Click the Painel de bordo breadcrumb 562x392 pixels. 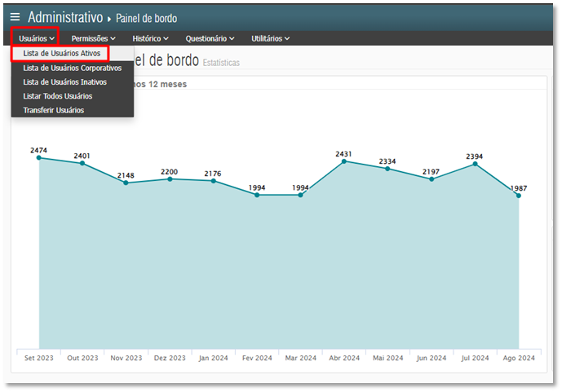point(146,18)
